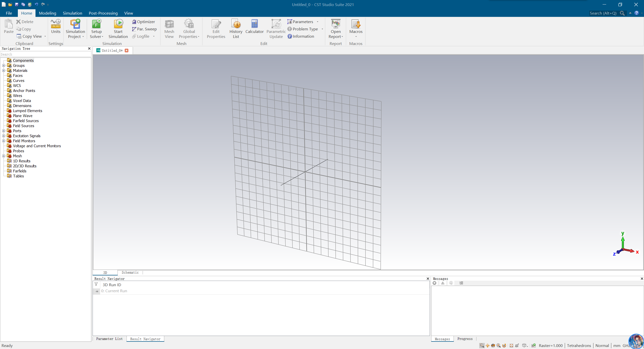The width and height of the screenshot is (644, 349).
Task: Expand the Materials tree node
Action: coord(4,71)
